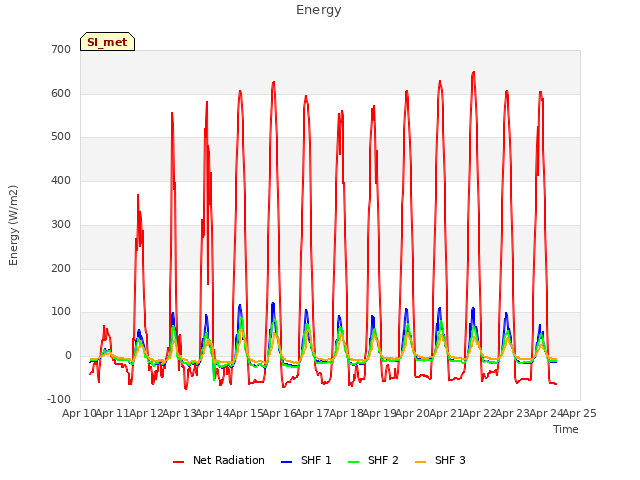
Task: Click the Apr 25 axis tick label
Action: (579, 413)
